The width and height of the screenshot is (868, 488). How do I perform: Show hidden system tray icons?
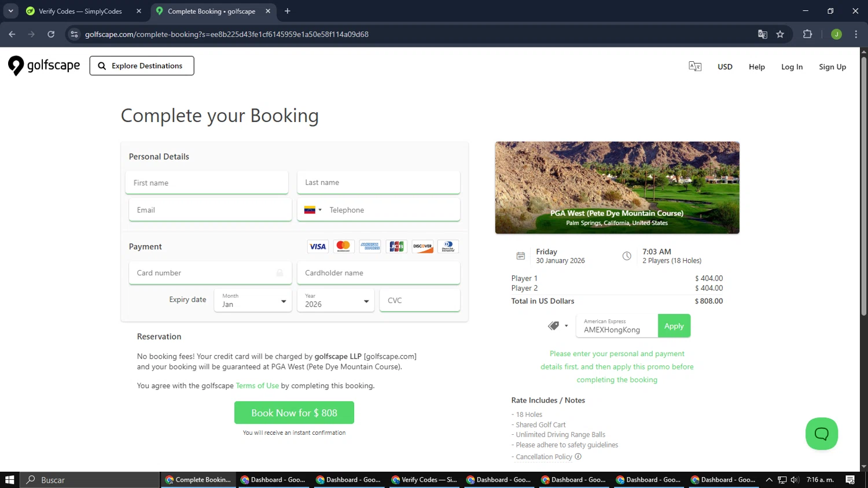point(769,480)
